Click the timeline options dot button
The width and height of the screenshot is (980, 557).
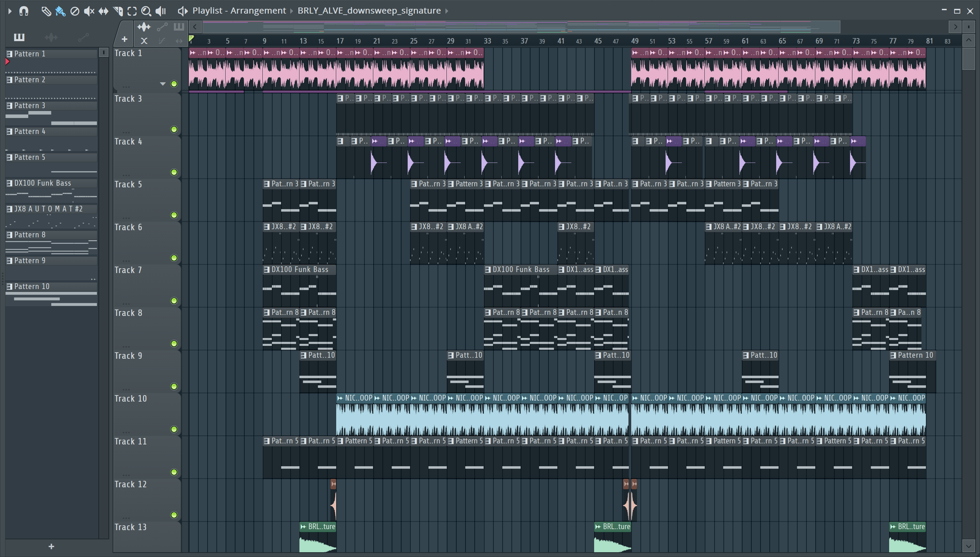click(968, 27)
